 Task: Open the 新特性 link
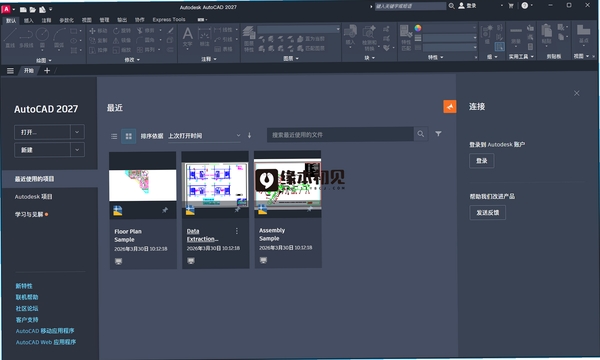click(x=24, y=286)
